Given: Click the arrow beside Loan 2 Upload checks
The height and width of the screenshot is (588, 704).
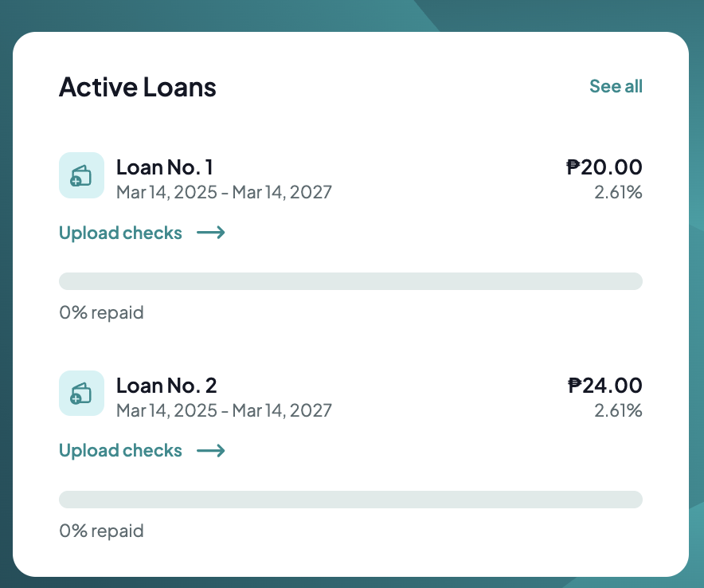Looking at the screenshot, I should (211, 451).
